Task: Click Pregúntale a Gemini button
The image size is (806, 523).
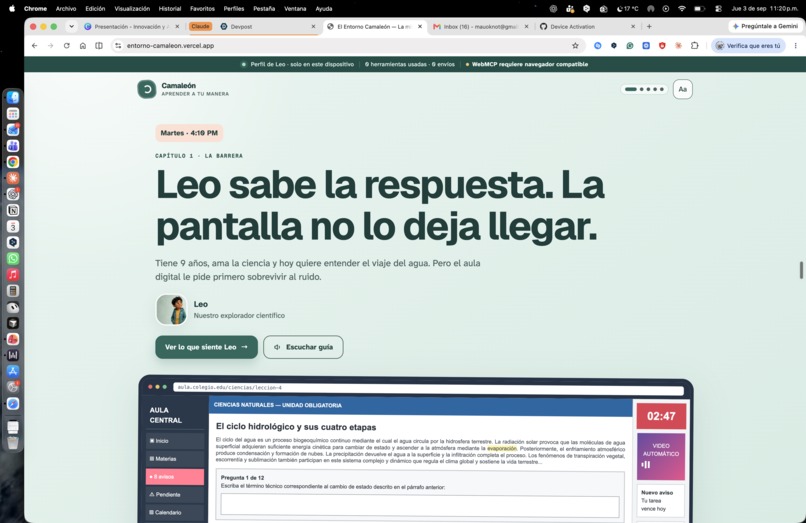Action: coord(764,26)
